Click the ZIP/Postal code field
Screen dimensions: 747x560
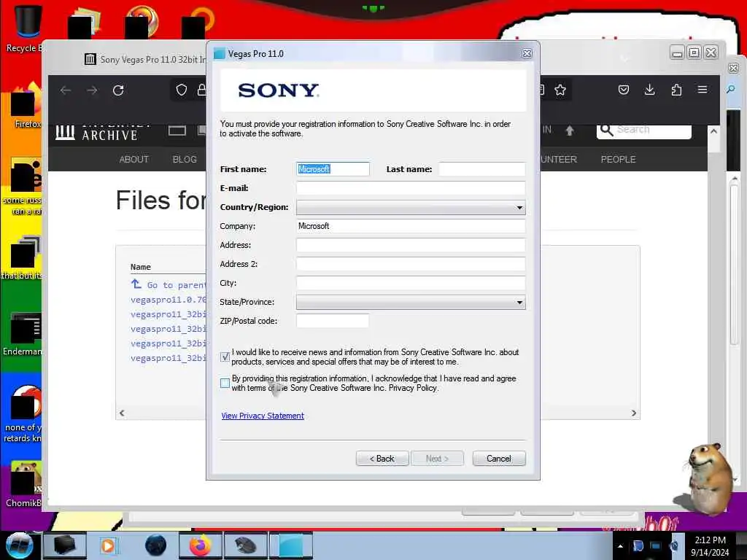pyautogui.click(x=333, y=321)
